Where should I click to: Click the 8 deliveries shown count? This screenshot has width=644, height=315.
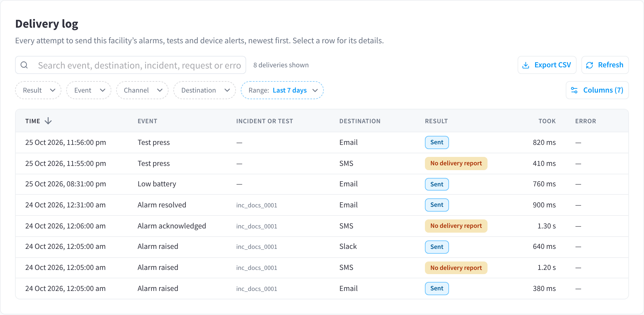(x=281, y=65)
